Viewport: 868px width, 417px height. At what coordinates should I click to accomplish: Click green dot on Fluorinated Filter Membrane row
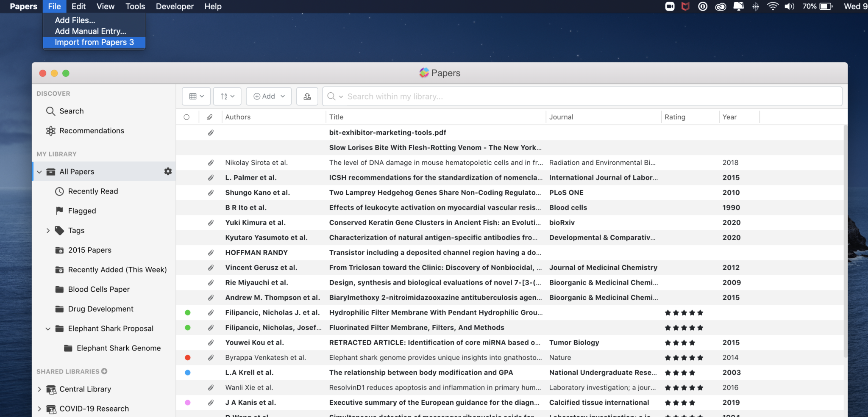[x=188, y=328]
